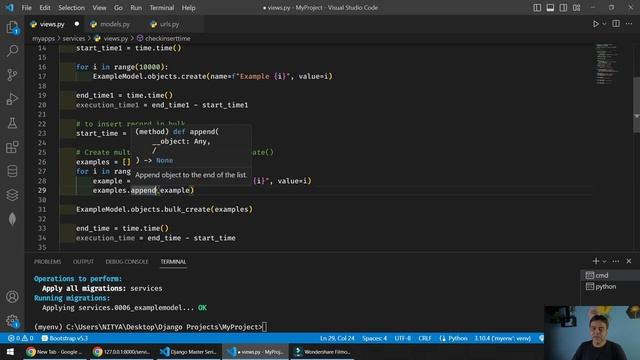
Task: Open Customize Layout button
Action: tap(576, 8)
